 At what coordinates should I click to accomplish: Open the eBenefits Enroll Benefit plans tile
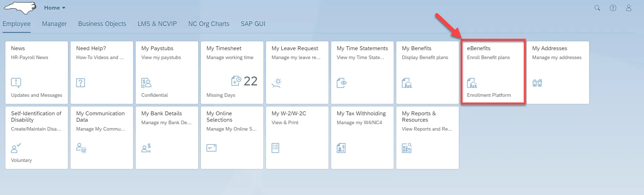coord(493,73)
